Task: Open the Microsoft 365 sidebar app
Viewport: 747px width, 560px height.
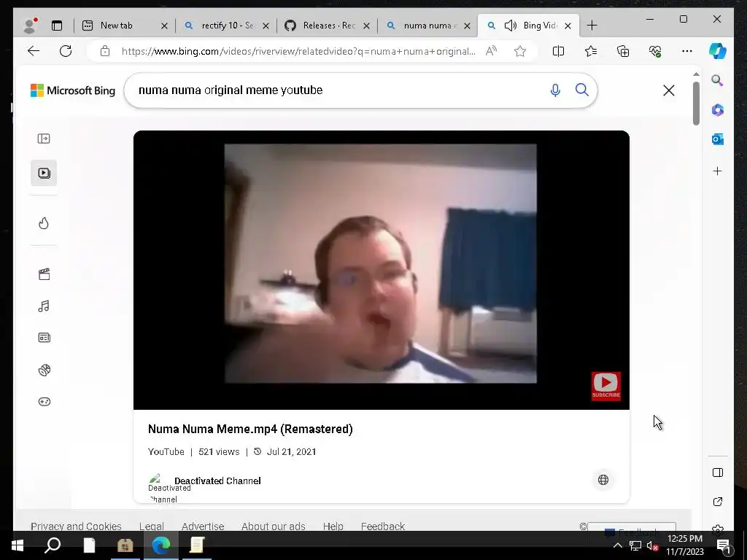Action: coord(718,110)
